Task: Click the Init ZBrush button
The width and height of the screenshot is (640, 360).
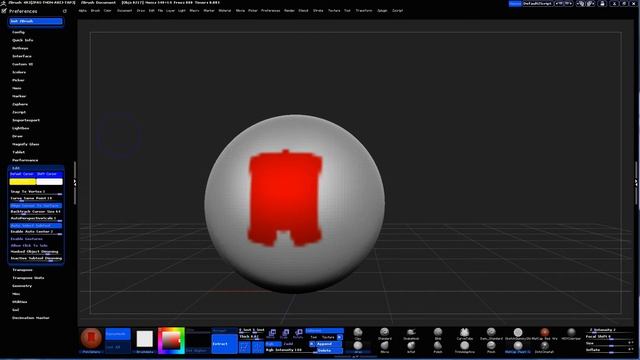Action: coord(36,21)
